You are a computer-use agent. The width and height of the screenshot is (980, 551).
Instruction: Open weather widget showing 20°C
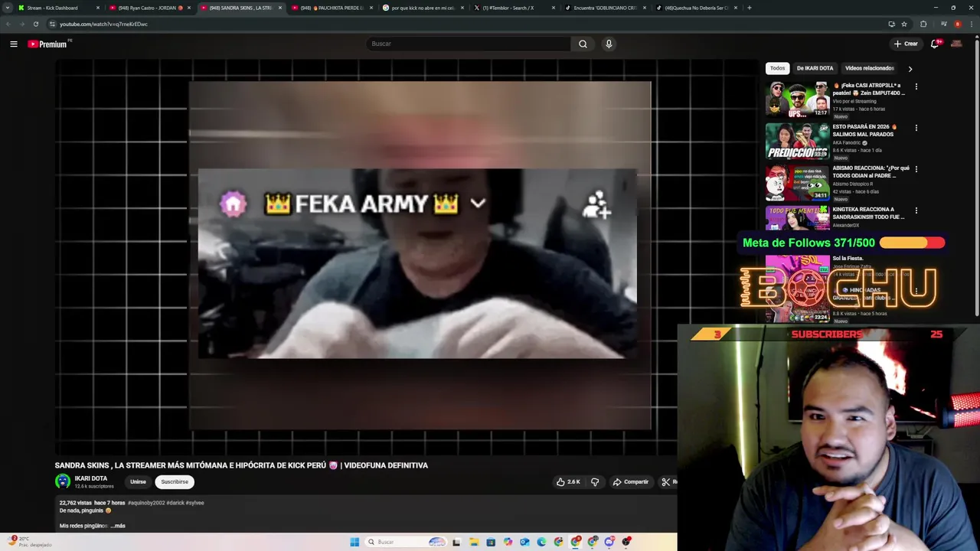tap(31, 542)
